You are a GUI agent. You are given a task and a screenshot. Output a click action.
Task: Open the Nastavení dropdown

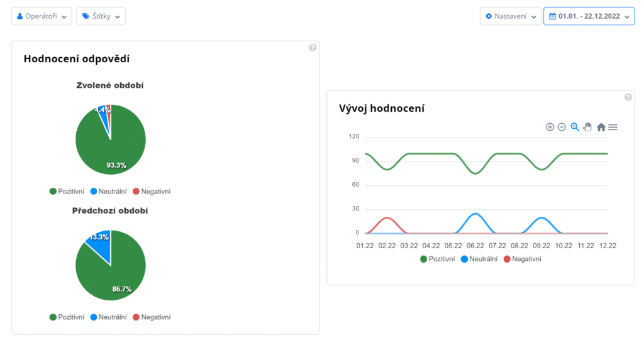click(510, 16)
